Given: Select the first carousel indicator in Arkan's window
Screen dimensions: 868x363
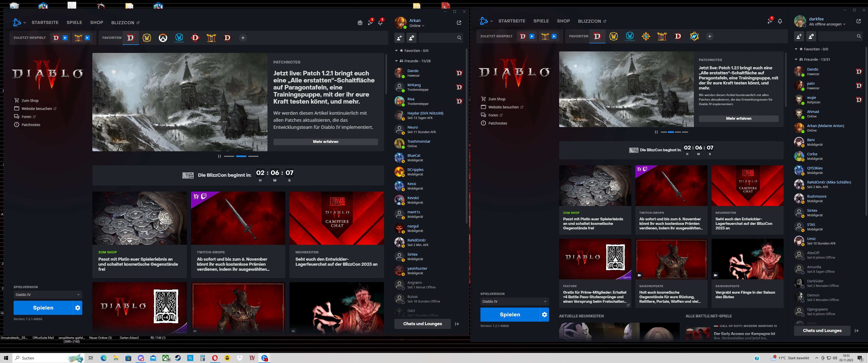Looking at the screenshot, I should tap(229, 156).
